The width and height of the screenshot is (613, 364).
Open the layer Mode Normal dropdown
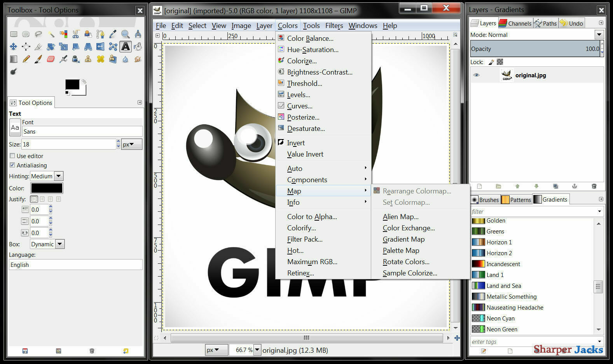click(599, 35)
